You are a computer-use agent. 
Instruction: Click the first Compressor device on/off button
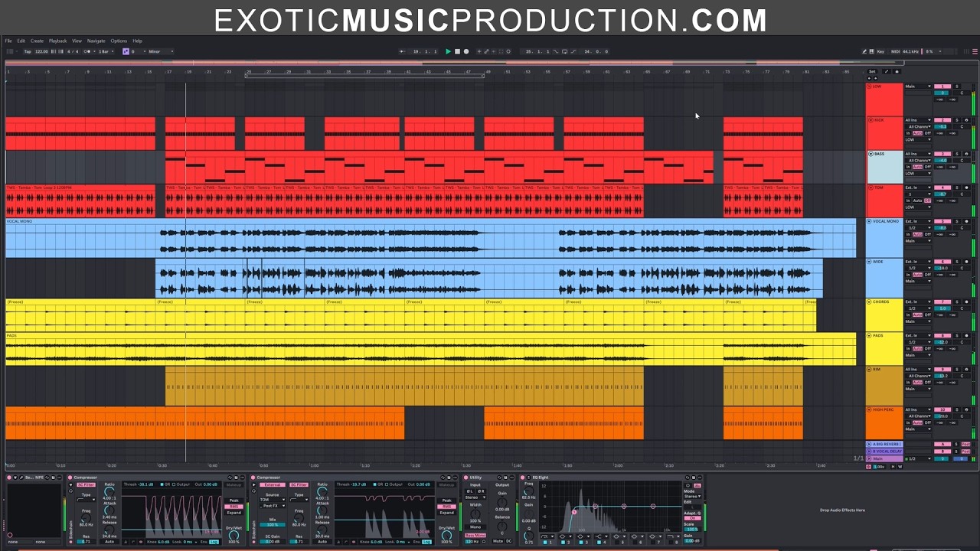pyautogui.click(x=70, y=477)
